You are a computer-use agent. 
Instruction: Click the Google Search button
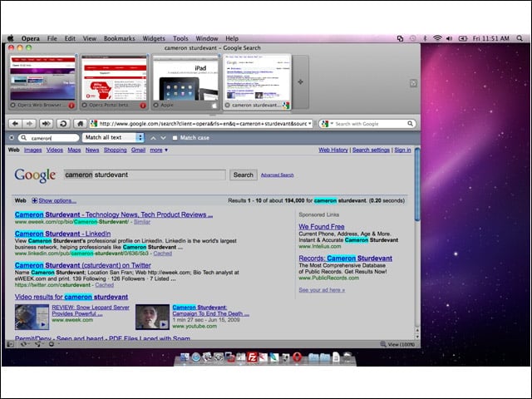[244, 175]
